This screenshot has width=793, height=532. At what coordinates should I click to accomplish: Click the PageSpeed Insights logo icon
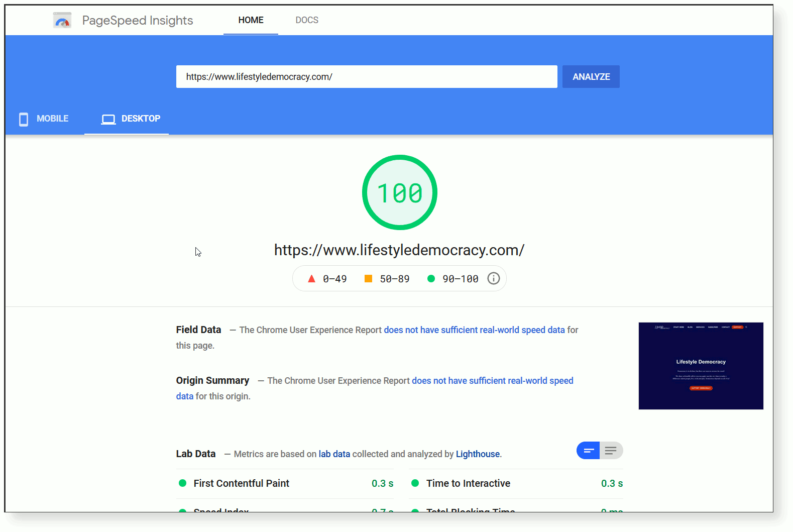62,20
